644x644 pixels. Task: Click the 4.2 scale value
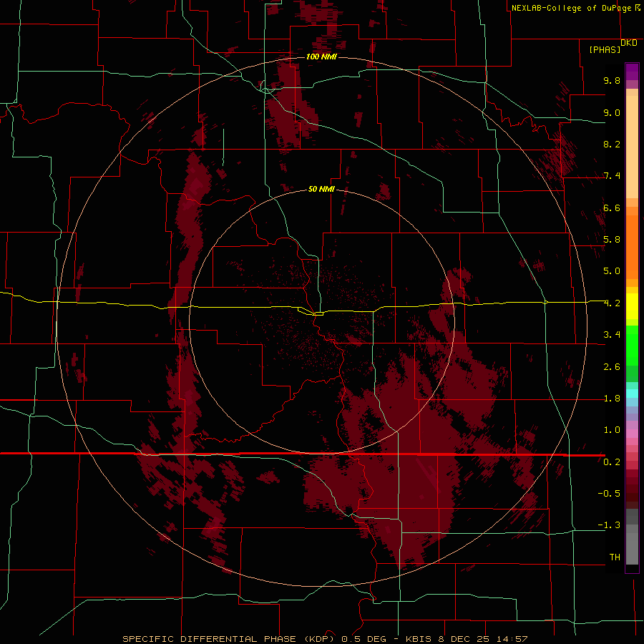pos(612,303)
